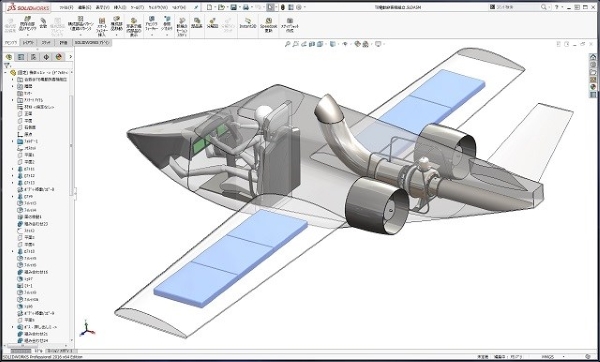
Task: Expand the blue folder node in the tree
Action: coord(13,142)
